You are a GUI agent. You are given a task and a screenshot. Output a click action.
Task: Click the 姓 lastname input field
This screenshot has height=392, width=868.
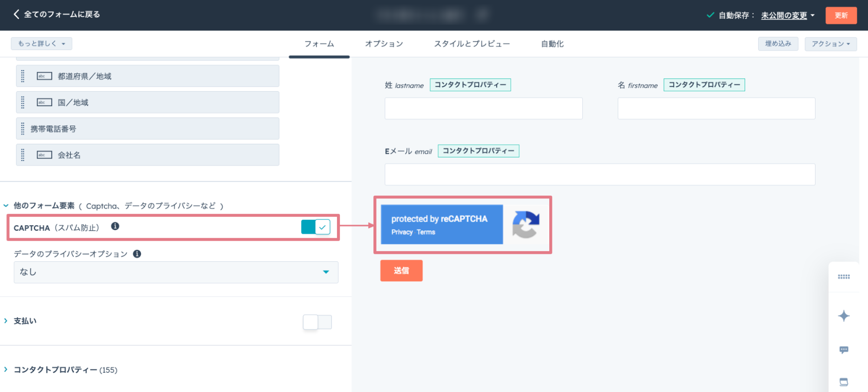483,108
